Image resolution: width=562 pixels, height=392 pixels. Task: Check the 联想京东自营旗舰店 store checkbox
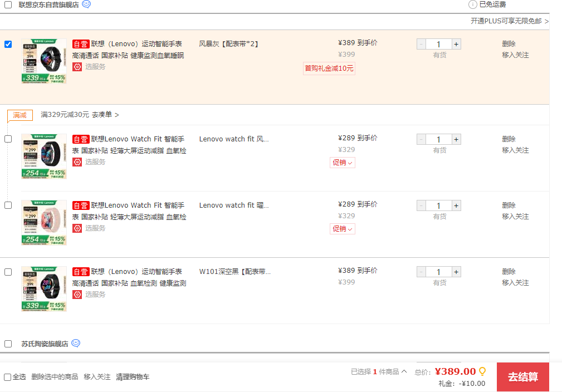[8, 4]
